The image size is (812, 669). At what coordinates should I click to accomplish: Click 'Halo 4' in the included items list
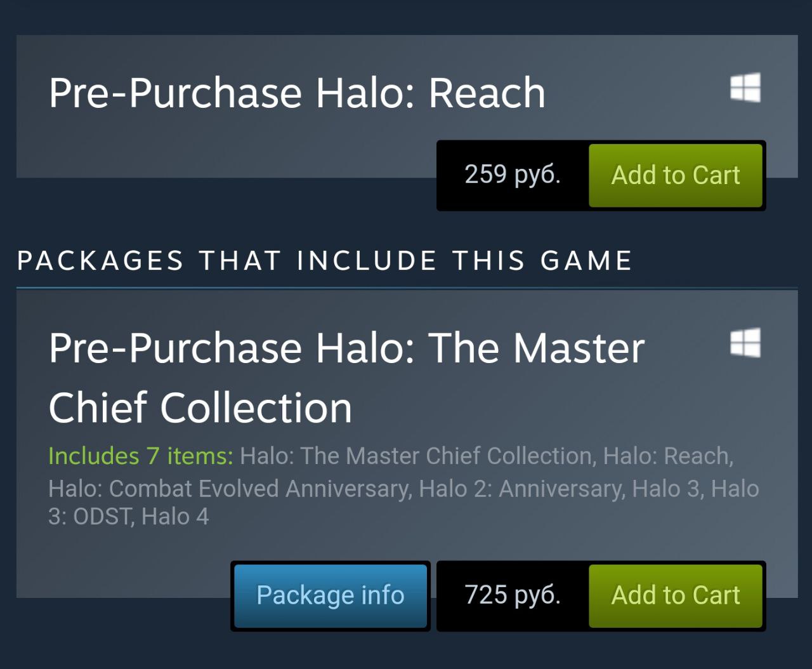click(175, 517)
